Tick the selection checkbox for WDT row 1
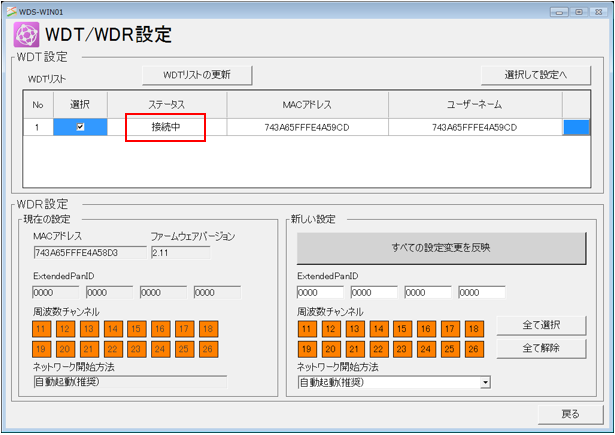The height and width of the screenshot is (435, 615). (x=80, y=127)
